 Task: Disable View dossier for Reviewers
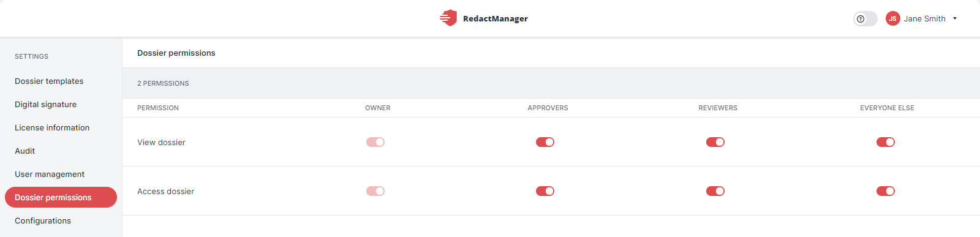point(715,142)
